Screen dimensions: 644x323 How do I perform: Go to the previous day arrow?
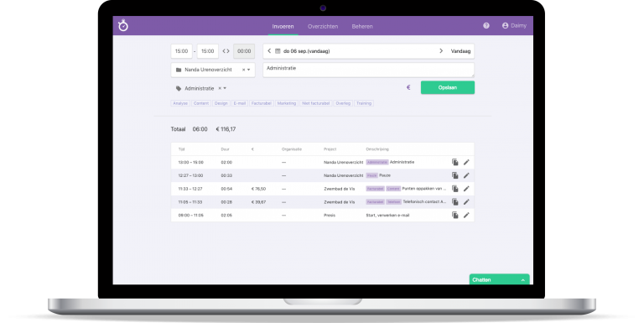(x=269, y=51)
